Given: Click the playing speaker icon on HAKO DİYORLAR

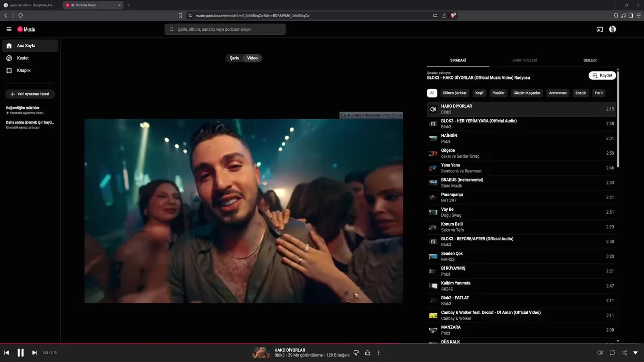Looking at the screenshot, I should pyautogui.click(x=433, y=109).
